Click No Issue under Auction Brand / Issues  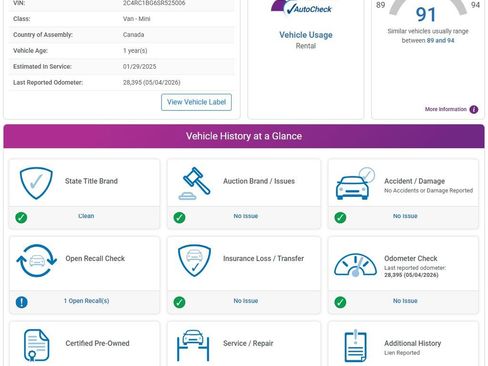coord(246,216)
